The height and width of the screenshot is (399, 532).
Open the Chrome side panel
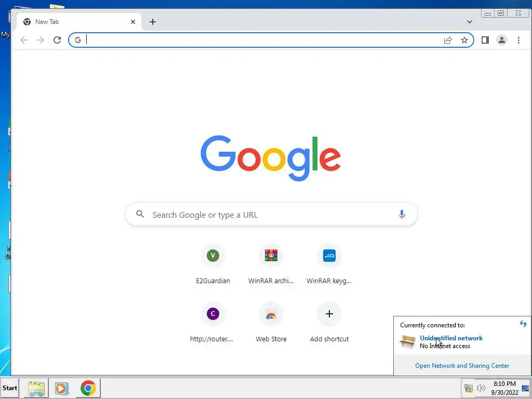pyautogui.click(x=485, y=40)
